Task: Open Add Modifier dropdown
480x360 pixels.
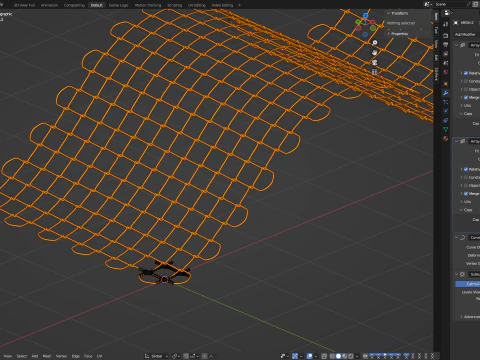Action: point(467,34)
